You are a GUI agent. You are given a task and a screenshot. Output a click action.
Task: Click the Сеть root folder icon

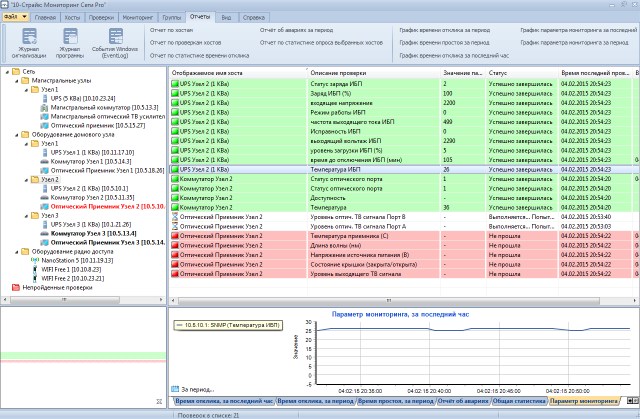click(x=16, y=71)
